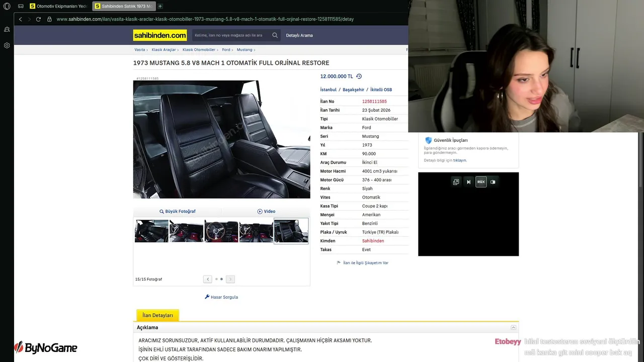Click the search magnifier icon
The image size is (644, 362).
[275, 35]
